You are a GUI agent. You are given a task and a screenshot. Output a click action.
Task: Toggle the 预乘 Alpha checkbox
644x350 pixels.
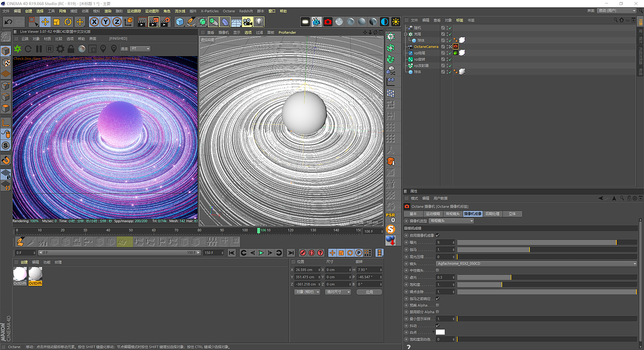437,305
